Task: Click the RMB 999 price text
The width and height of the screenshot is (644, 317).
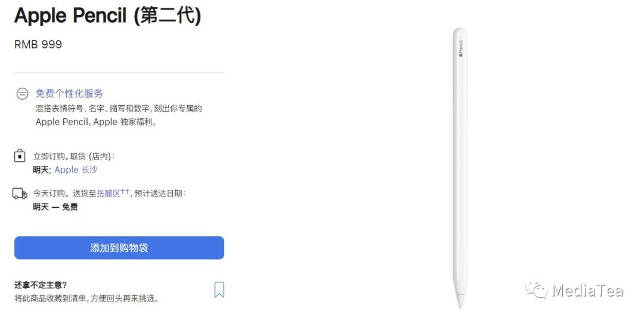Action: point(38,44)
